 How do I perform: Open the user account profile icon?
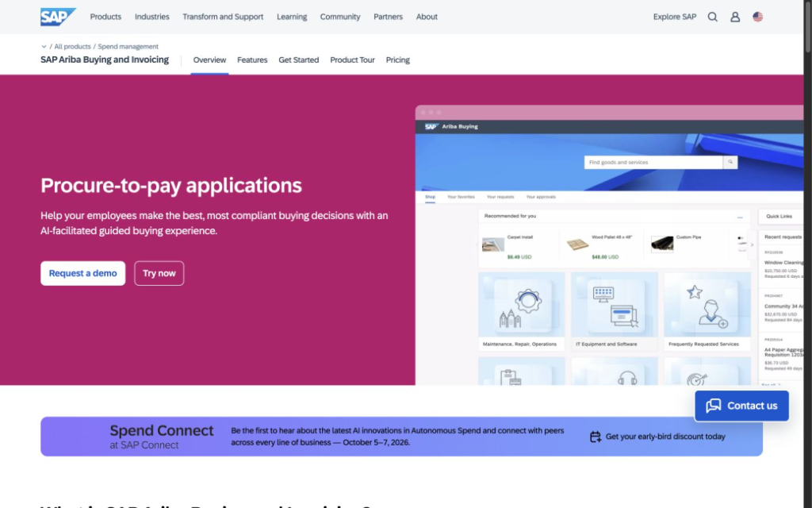pos(735,17)
